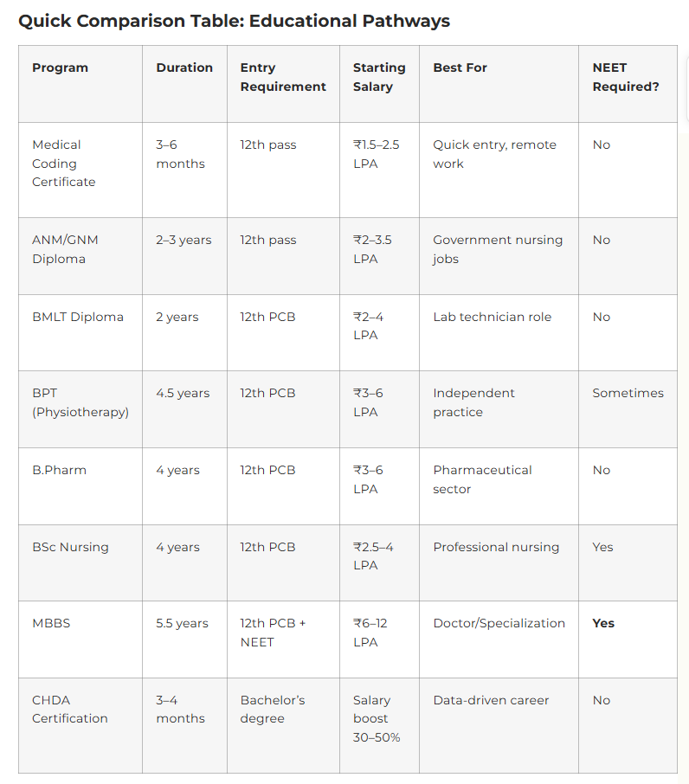Select the 'B.Pharm' program cell
The image size is (689, 784).
click(59, 470)
